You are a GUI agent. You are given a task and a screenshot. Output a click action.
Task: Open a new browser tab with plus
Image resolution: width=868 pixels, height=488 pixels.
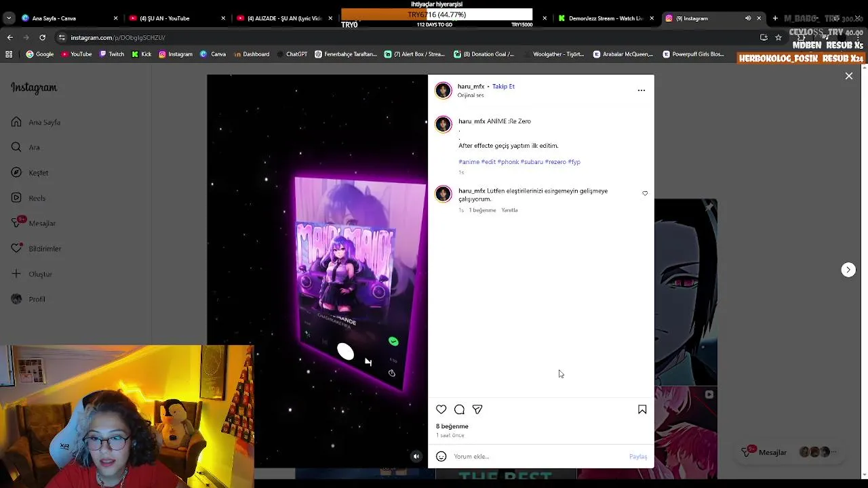point(775,18)
